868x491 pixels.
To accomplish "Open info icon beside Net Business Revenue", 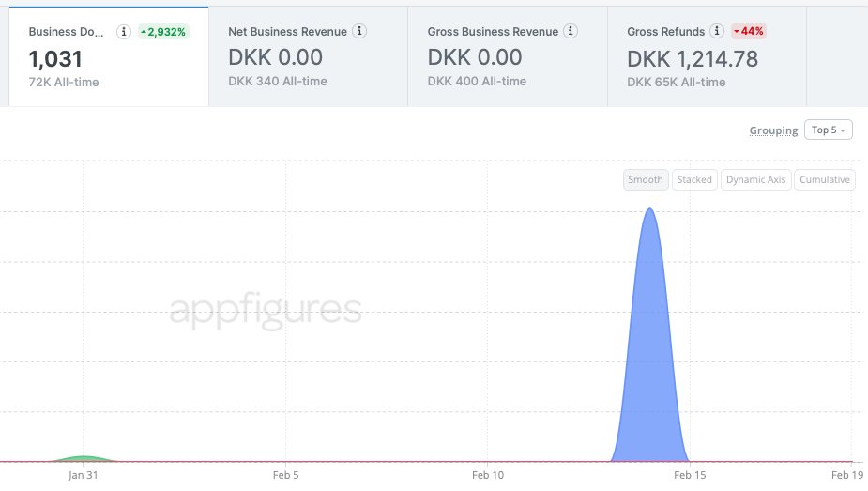I will click(359, 31).
